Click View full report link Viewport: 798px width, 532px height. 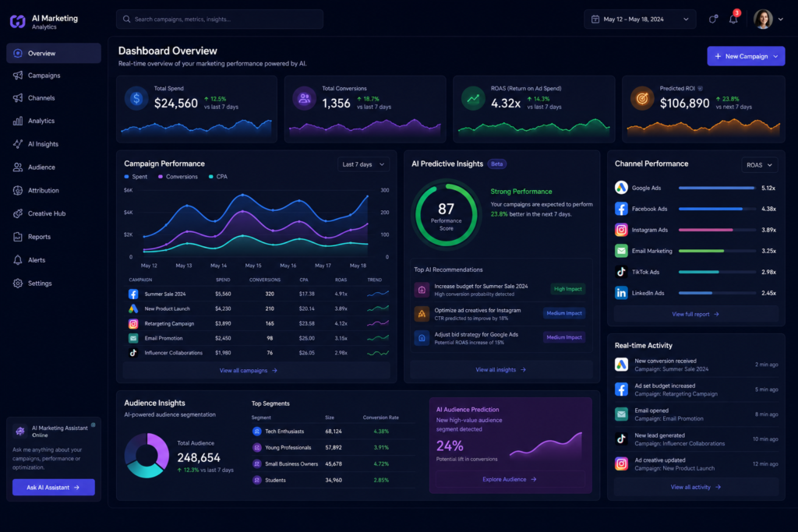coord(695,315)
